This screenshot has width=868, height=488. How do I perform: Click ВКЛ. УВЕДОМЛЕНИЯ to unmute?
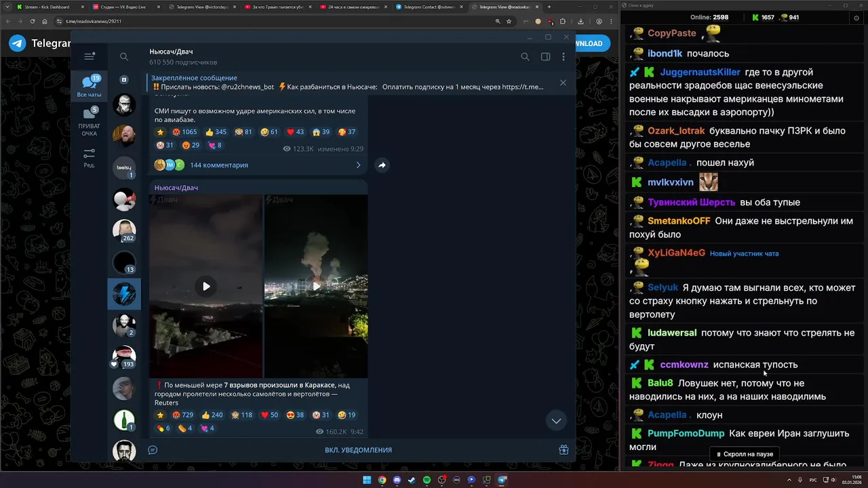pyautogui.click(x=358, y=450)
